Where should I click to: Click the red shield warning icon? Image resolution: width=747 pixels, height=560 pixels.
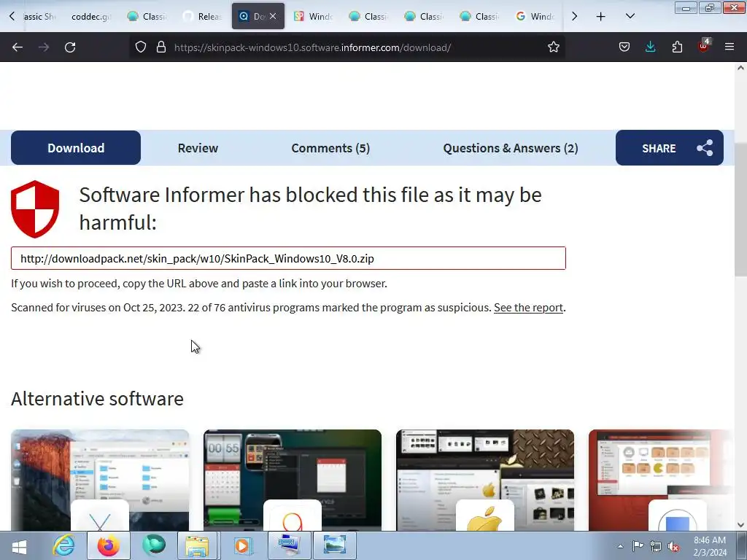[35, 209]
